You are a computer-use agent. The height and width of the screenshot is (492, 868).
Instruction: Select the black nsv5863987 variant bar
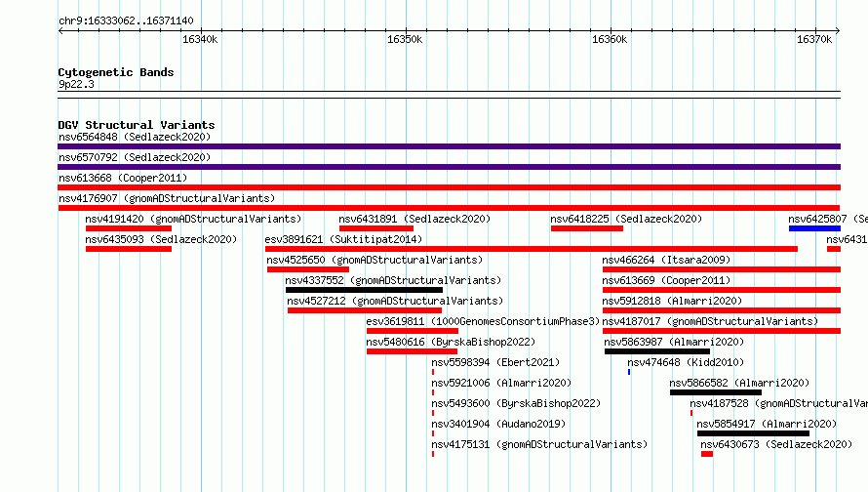657,351
